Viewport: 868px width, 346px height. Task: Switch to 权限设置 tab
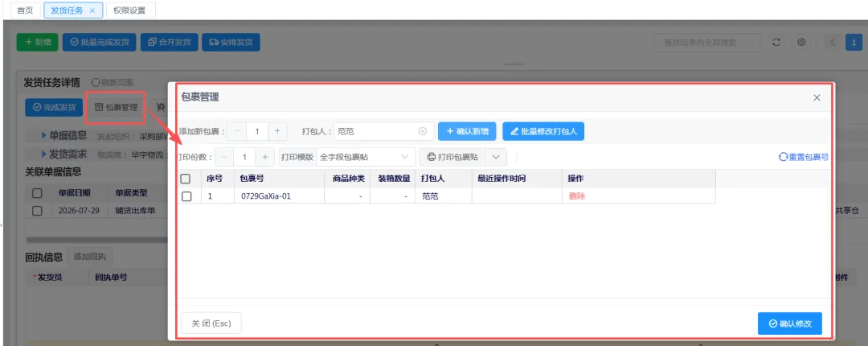(x=129, y=10)
